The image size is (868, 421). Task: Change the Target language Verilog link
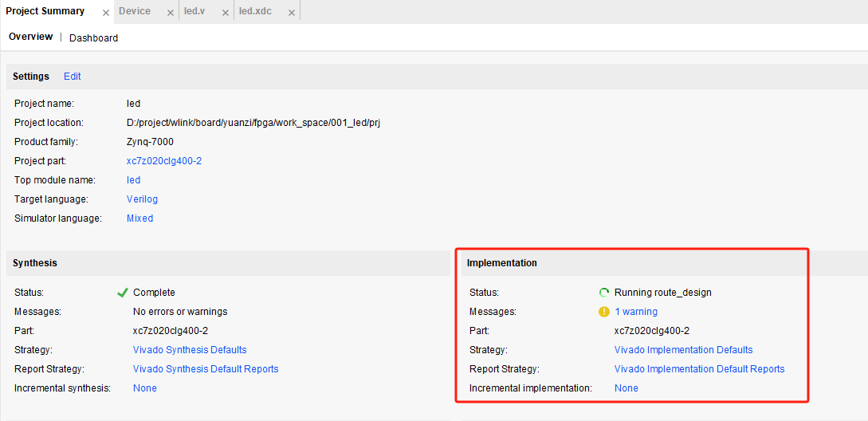click(x=143, y=199)
